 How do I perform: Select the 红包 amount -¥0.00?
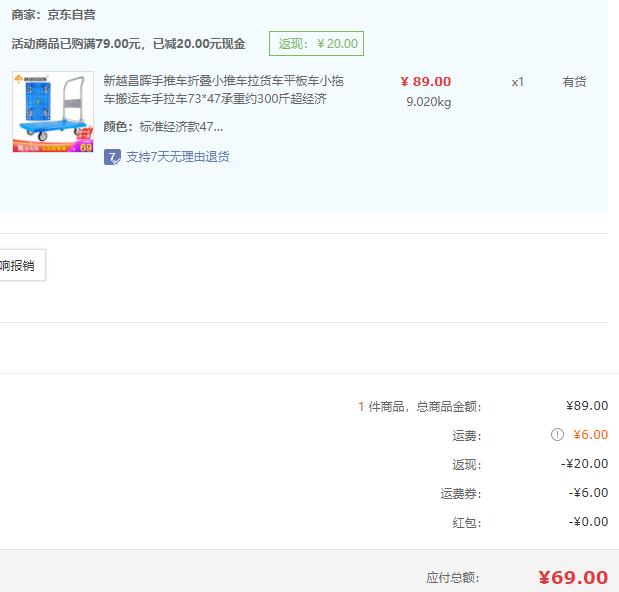tap(588, 522)
